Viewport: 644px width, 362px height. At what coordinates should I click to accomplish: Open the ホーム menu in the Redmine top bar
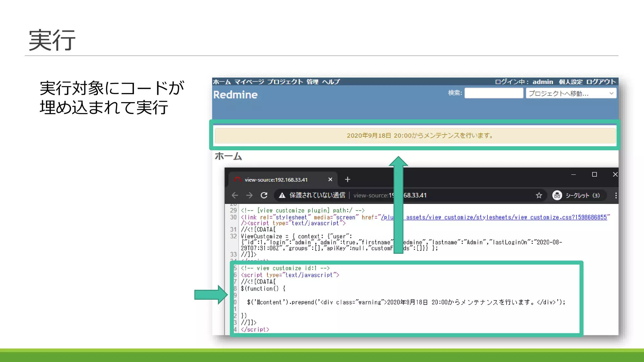[x=222, y=82]
